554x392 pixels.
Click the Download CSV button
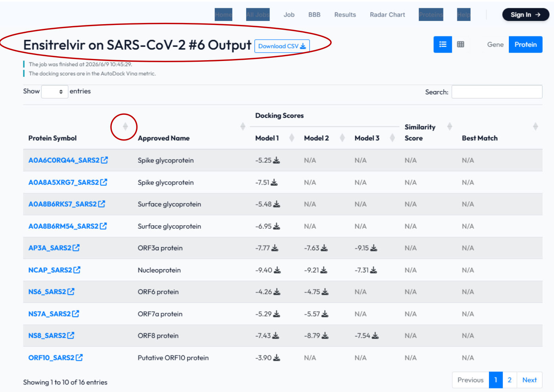282,46
